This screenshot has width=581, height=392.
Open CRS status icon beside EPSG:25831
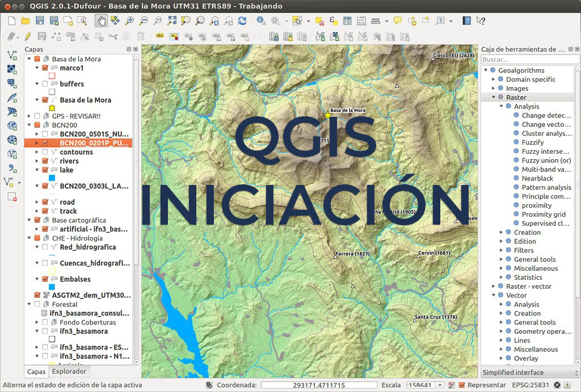click(x=557, y=385)
